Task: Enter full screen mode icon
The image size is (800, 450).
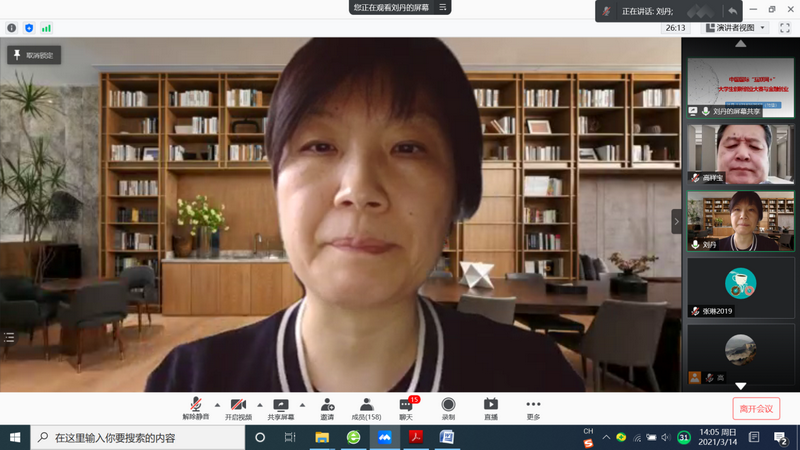Action: (785, 28)
